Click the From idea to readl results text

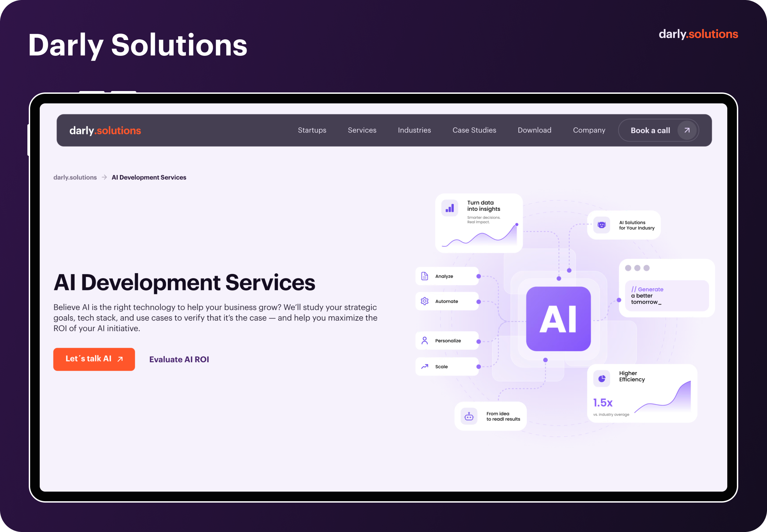click(503, 416)
